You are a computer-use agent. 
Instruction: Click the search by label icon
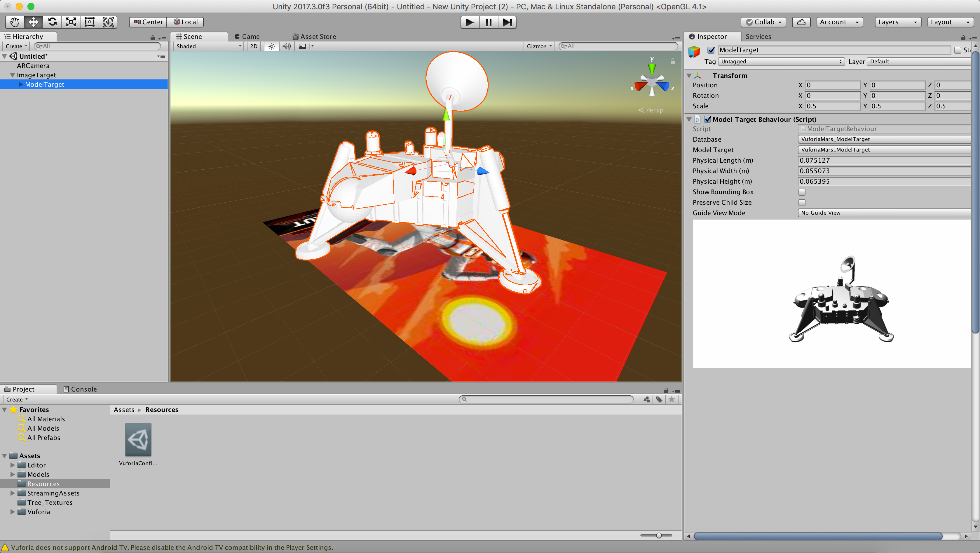659,399
